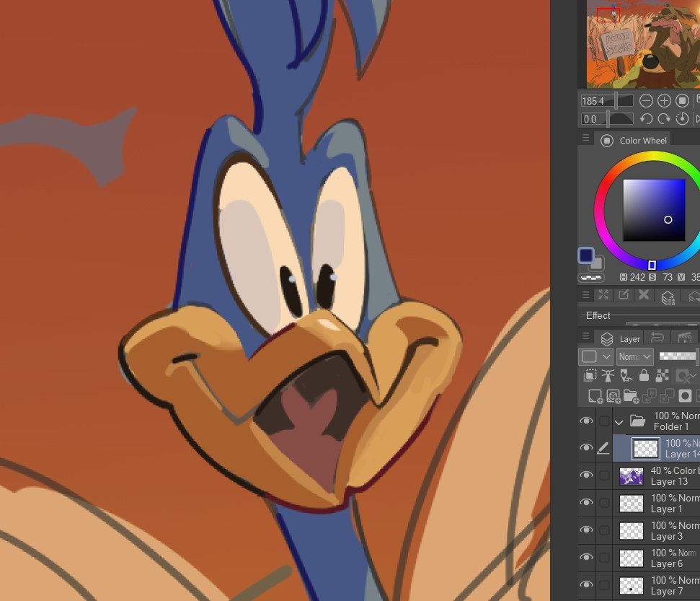Open the Auto Action tab with clapperboard icon
This screenshot has width=700, height=601.
pyautogui.click(x=684, y=338)
